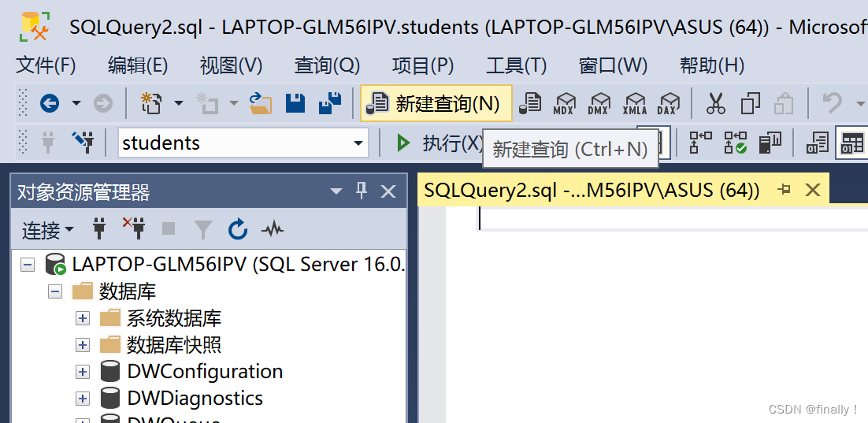Open the 视图(V) menu

(x=231, y=66)
